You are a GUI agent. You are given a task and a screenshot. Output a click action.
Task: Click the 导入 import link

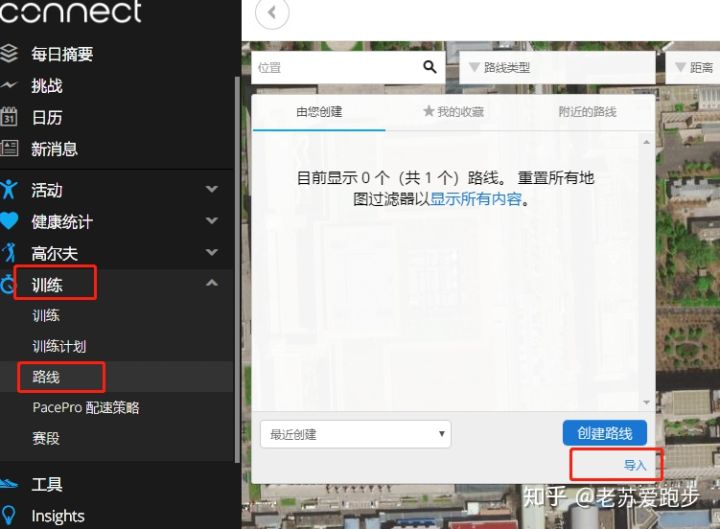635,465
